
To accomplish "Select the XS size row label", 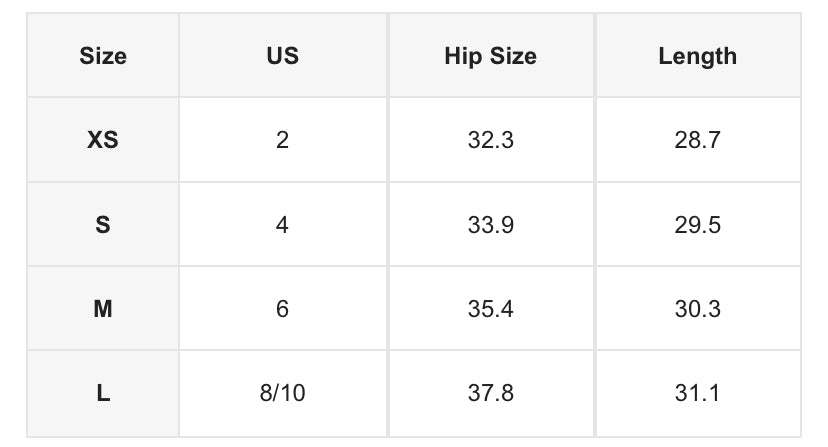I will click(x=103, y=140).
